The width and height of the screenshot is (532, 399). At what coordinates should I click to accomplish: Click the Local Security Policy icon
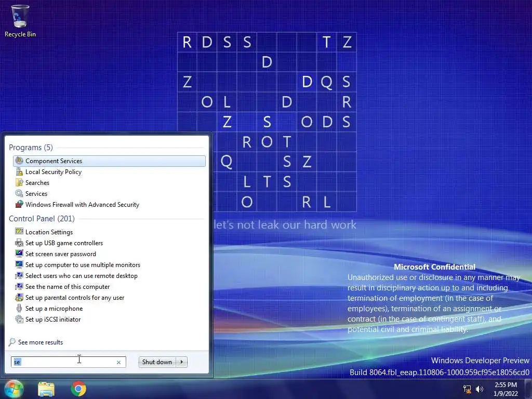click(x=19, y=171)
